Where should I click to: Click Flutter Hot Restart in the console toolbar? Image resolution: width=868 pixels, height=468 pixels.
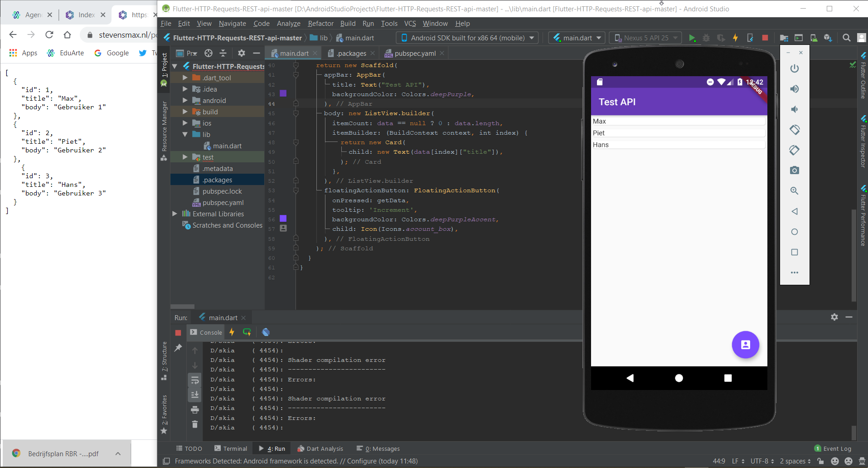point(247,332)
